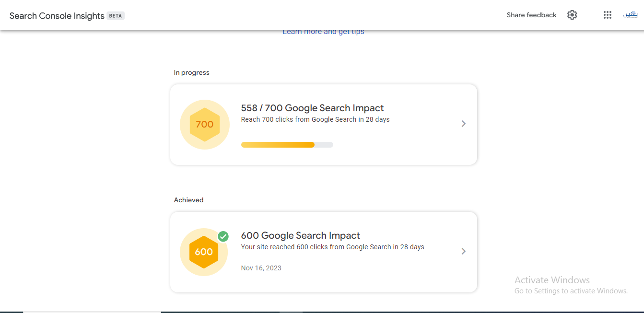Click the green checkmark on the 600 badge
The image size is (644, 313).
coord(223,236)
